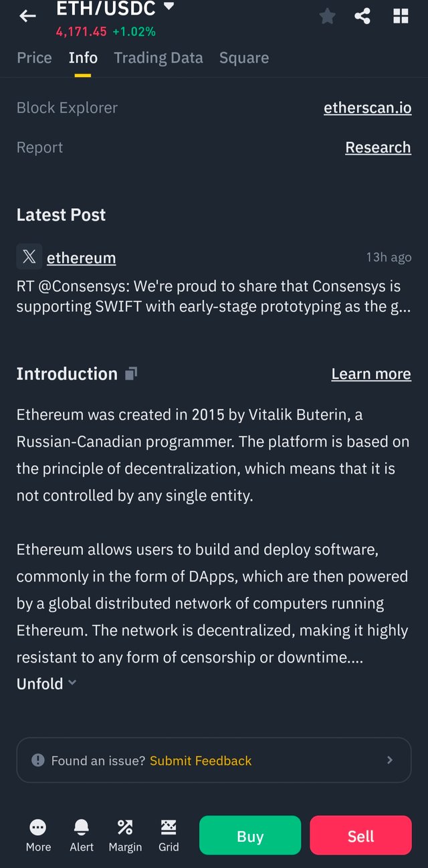Image resolution: width=428 pixels, height=868 pixels.
Task: Tap the copy icon beside Introduction
Action: pyautogui.click(x=131, y=373)
